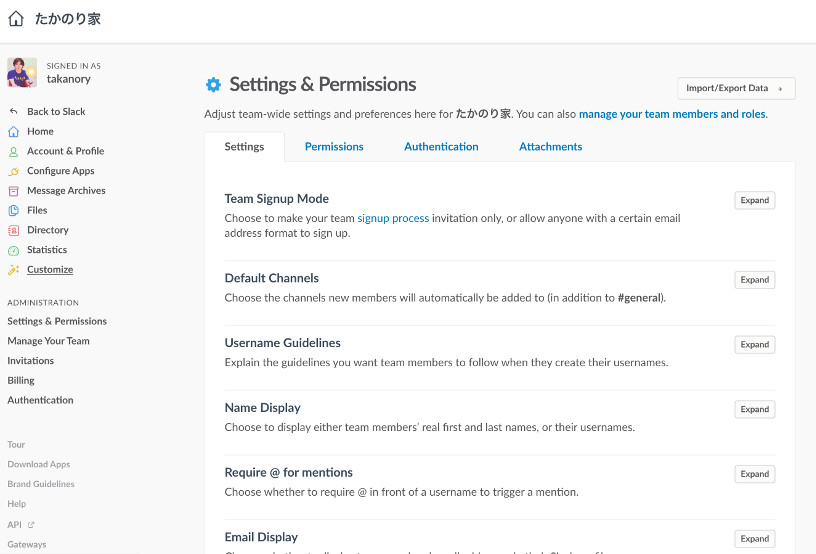Click the Statistics gauge icon
Viewport: 816px width, 554px height.
[x=14, y=250]
